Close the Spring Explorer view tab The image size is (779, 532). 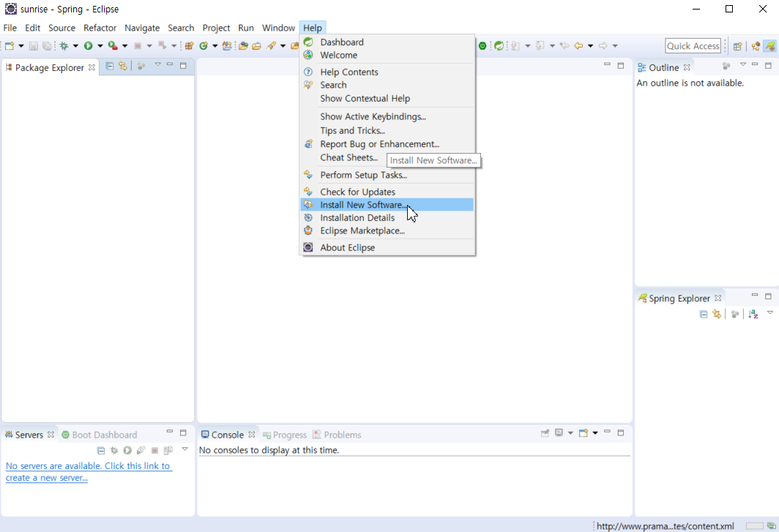pos(717,298)
